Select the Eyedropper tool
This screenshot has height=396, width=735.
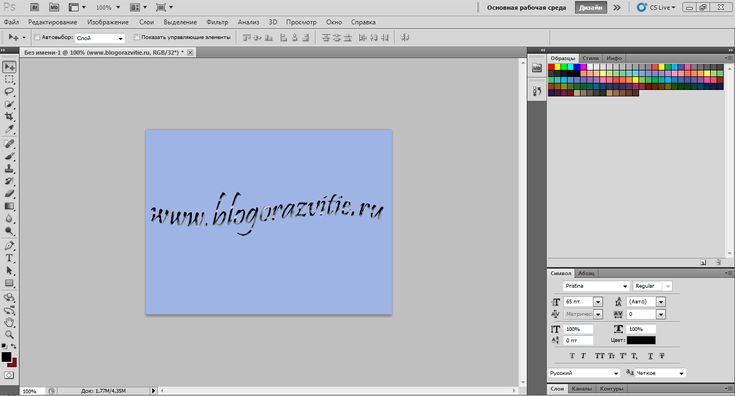tap(9, 129)
